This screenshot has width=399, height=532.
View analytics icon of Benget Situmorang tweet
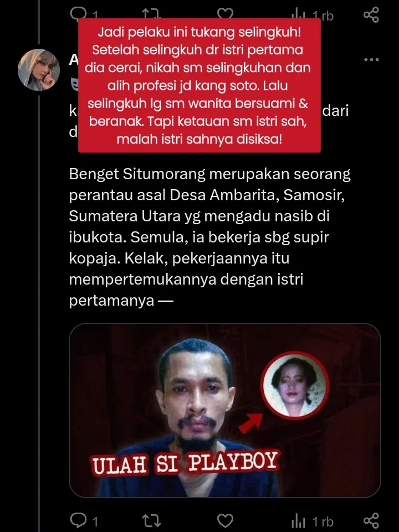299,521
